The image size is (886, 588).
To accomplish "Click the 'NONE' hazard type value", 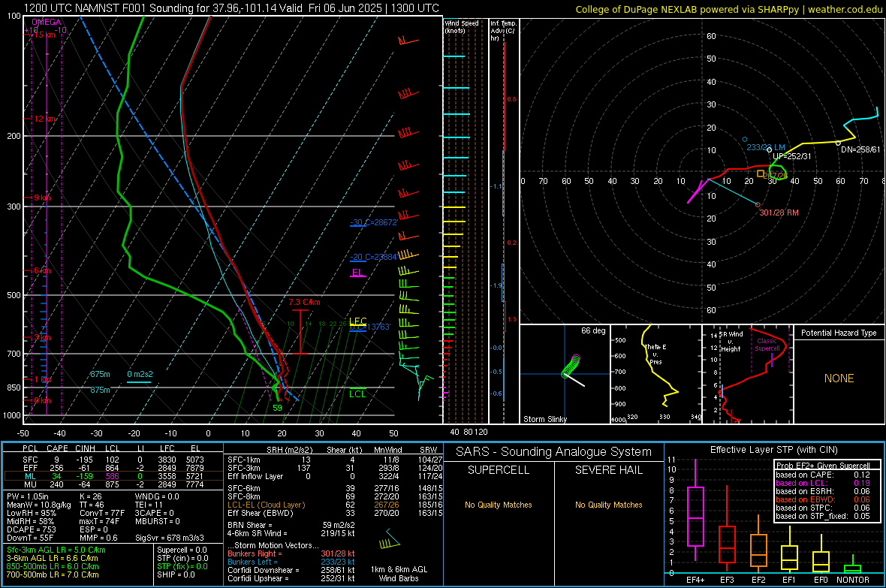I will pyautogui.click(x=839, y=378).
